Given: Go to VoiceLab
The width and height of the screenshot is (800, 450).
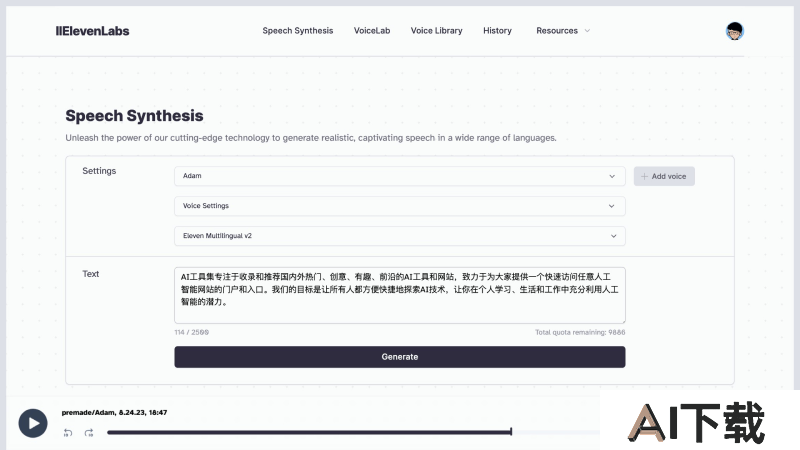Looking at the screenshot, I should pyautogui.click(x=372, y=31).
